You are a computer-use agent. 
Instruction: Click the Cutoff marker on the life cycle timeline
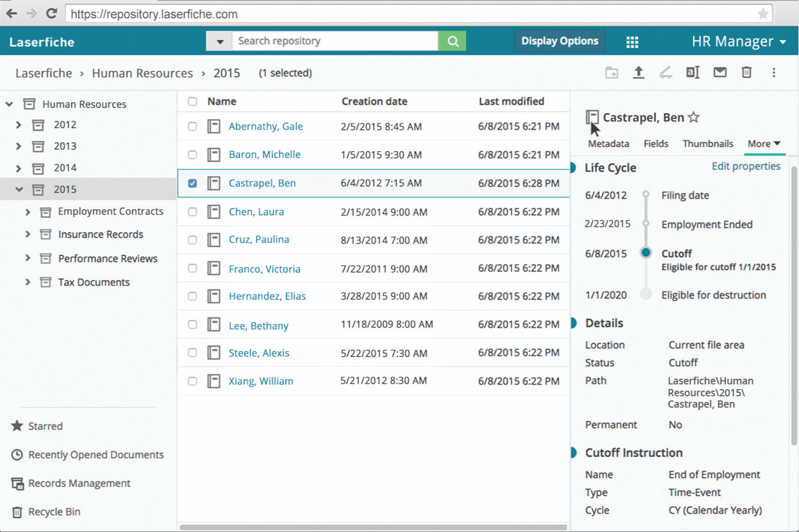tap(646, 253)
